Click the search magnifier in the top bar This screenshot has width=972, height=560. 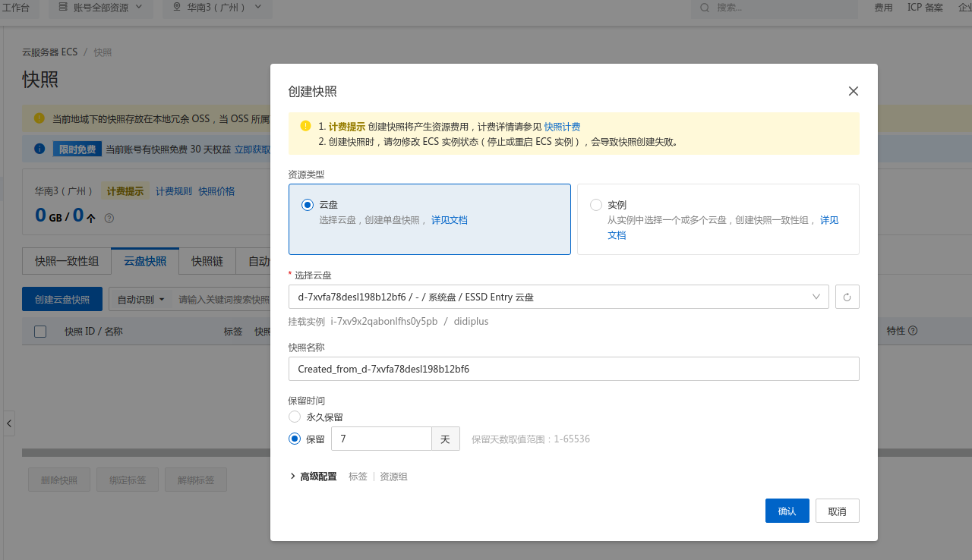pos(704,8)
